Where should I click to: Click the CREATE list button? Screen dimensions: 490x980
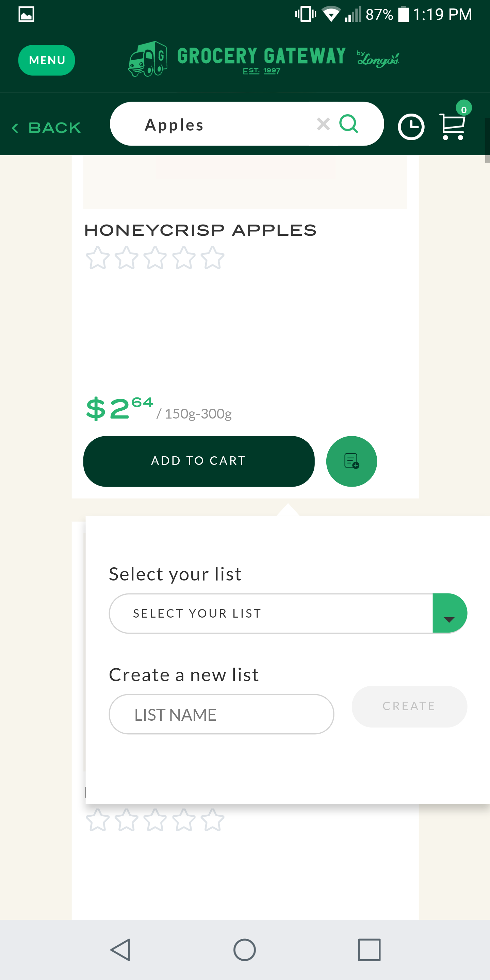click(x=409, y=706)
